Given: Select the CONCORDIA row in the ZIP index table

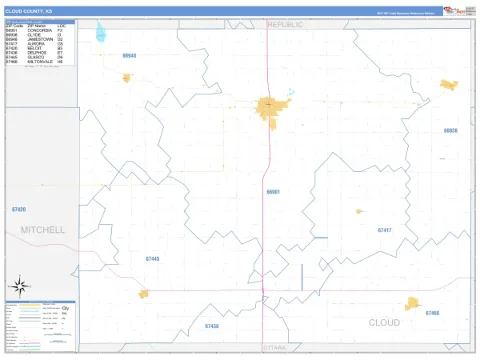Looking at the screenshot, I should point(40,30).
